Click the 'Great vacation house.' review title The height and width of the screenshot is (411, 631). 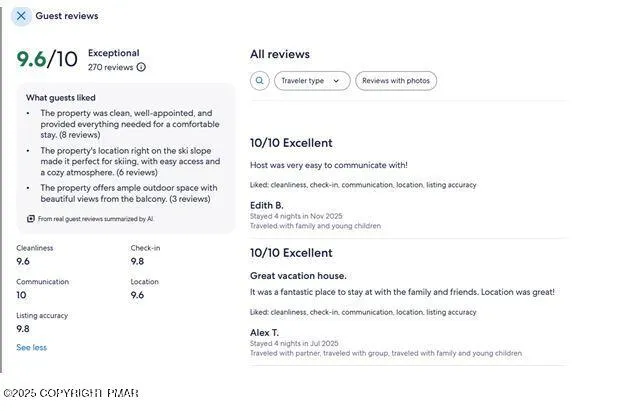[298, 275]
